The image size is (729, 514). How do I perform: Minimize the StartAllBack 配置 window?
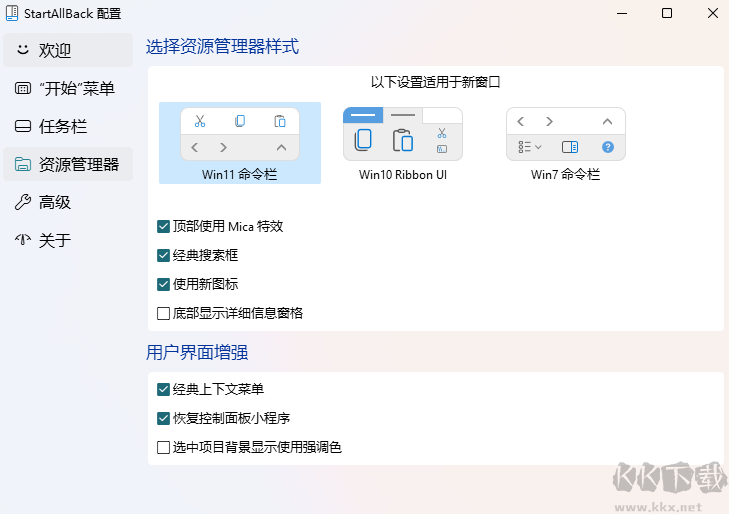tap(620, 13)
